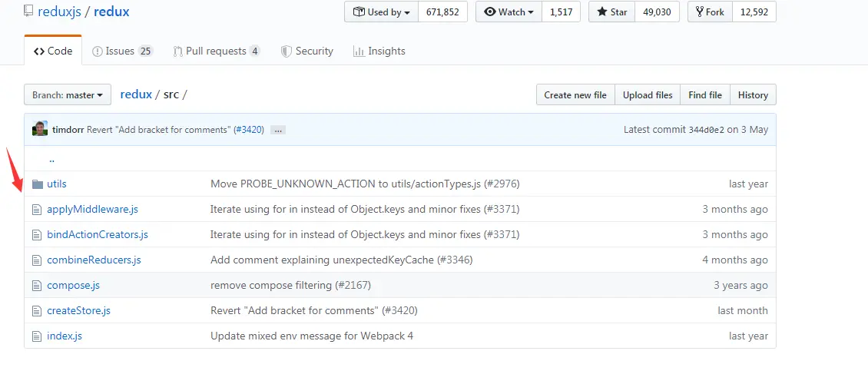Open commit 'Move PROBE_UNKNOWN_ACTION to utils/actionTypes.js'
The image size is (868, 384).
tap(365, 184)
